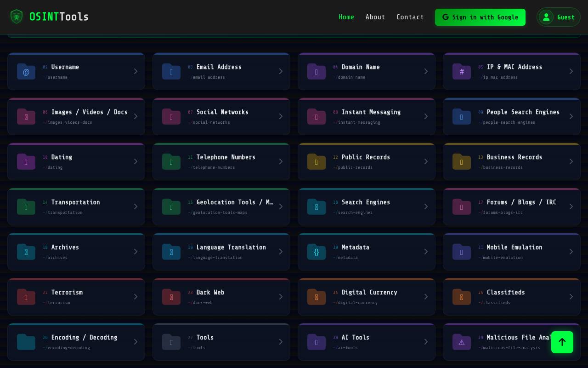Expand the Dating category chevron
This screenshot has width=588, height=368.
coord(136,161)
